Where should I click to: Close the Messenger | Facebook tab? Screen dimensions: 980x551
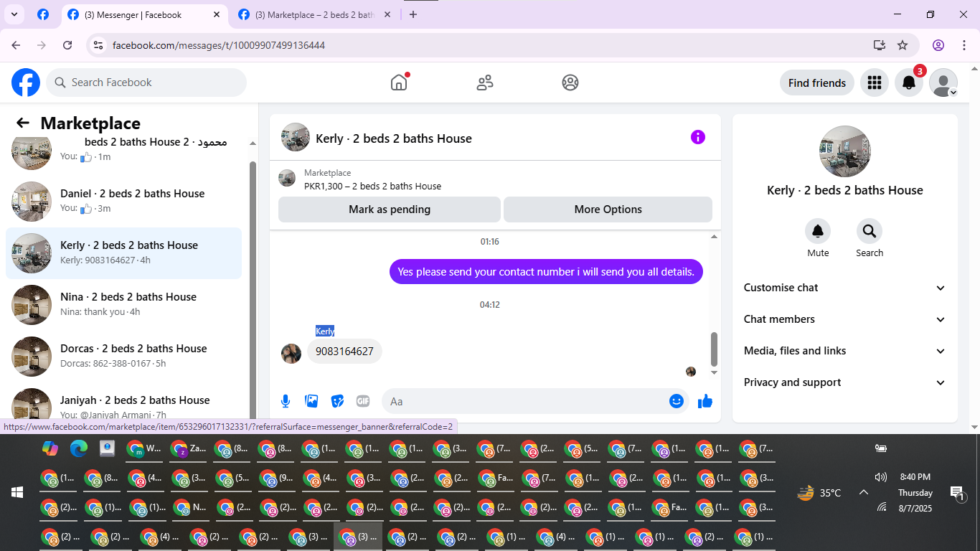coord(217,14)
